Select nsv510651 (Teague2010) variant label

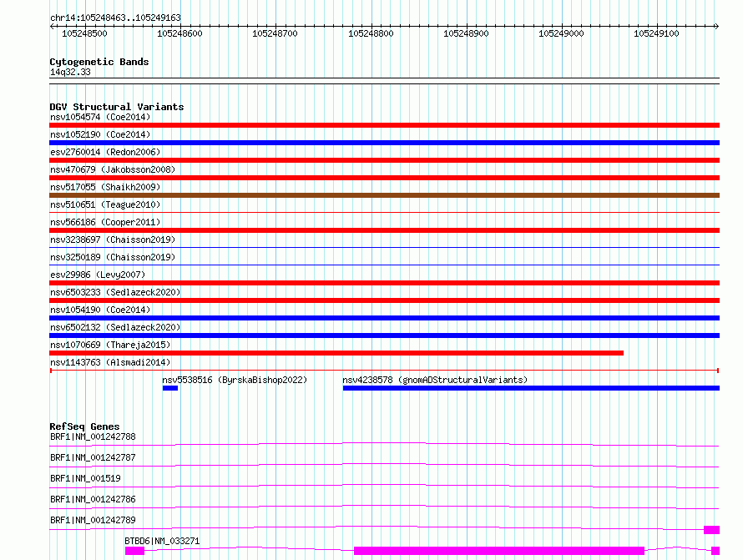pyautogui.click(x=105, y=204)
